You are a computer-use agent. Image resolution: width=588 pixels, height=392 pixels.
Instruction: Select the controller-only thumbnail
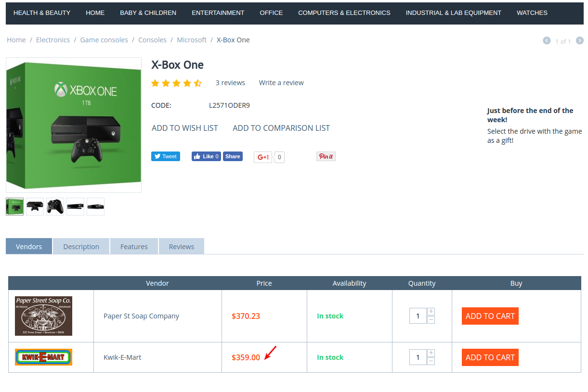click(55, 206)
